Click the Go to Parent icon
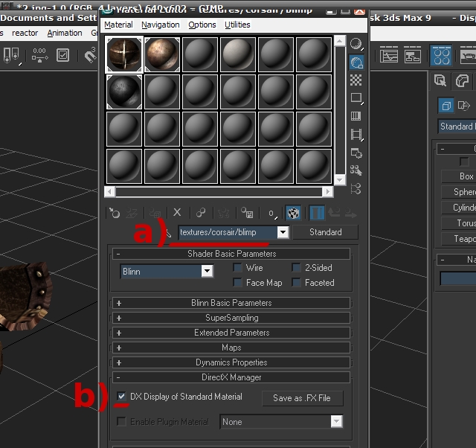This screenshot has width=476, height=448. (x=334, y=212)
